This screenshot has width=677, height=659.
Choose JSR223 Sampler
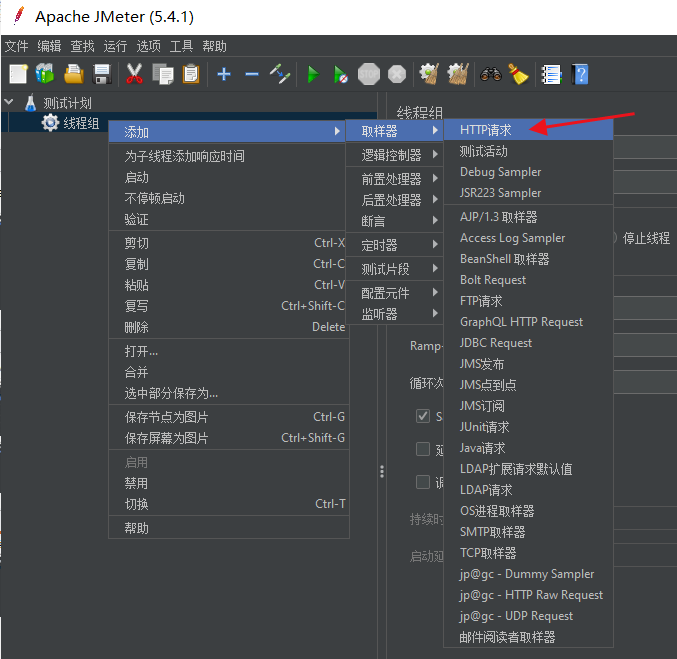coord(528,193)
